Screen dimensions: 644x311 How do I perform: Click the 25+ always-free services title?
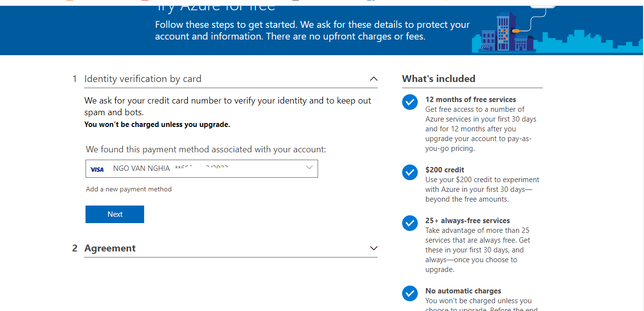(x=467, y=221)
